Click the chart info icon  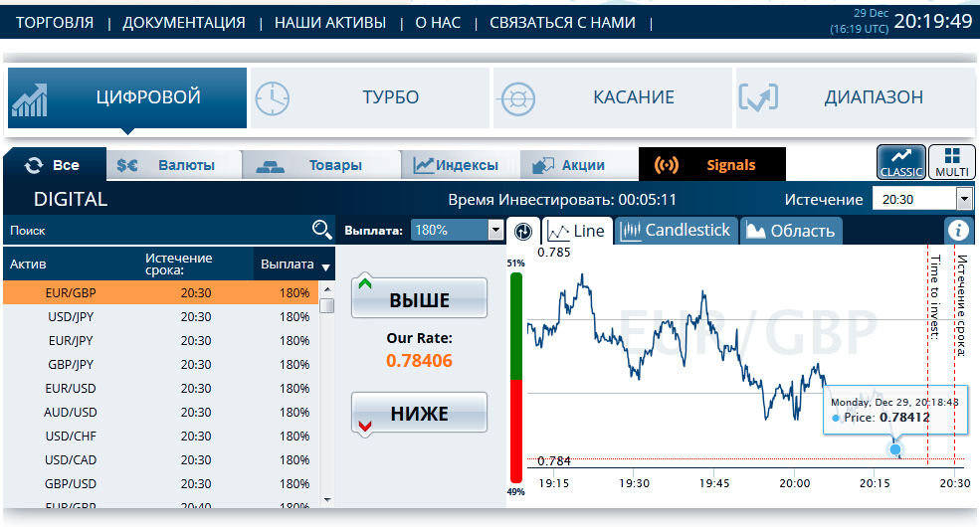coord(958,231)
